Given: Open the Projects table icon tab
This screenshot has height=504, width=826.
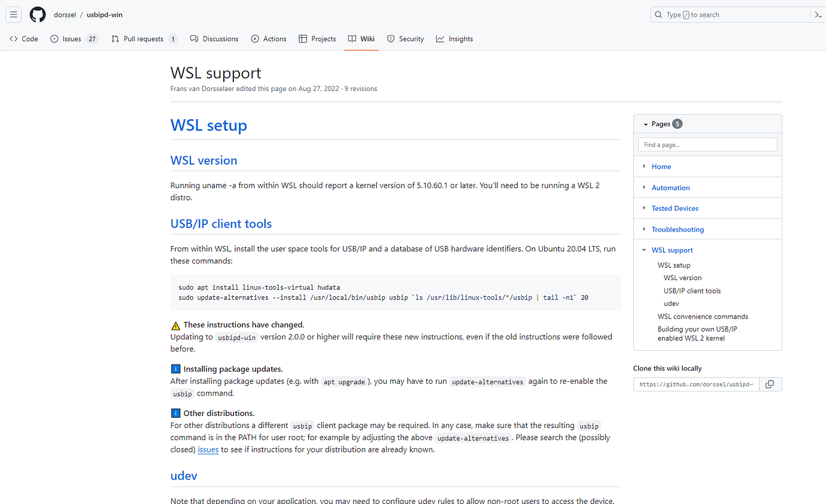Looking at the screenshot, I should coord(303,39).
